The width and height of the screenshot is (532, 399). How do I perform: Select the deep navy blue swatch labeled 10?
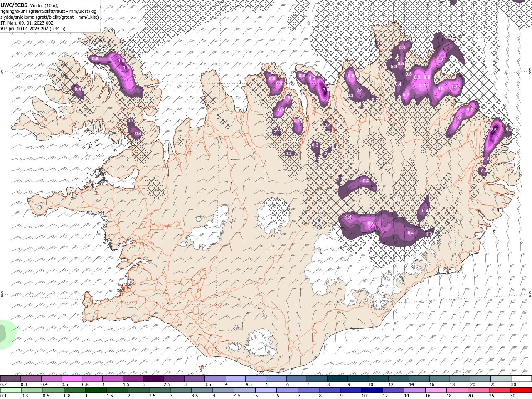pyautogui.click(x=372, y=390)
